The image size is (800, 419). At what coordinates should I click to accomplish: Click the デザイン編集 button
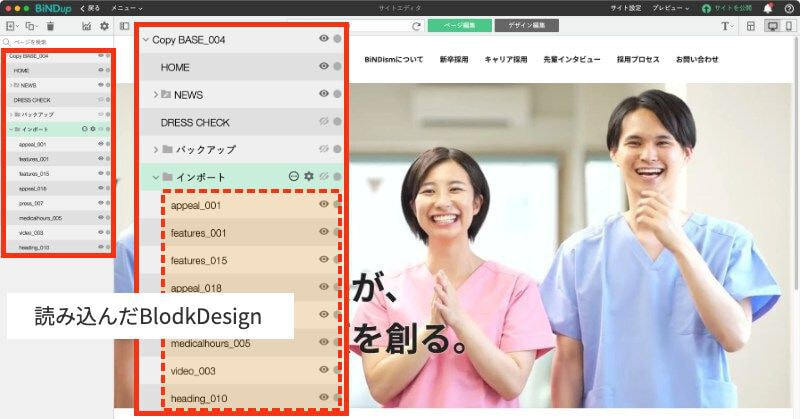[x=526, y=24]
